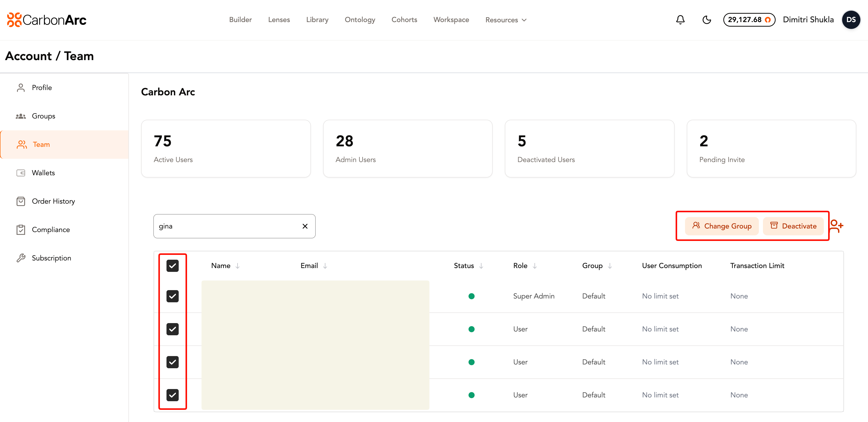
Task: Clear the gina search text
Action: click(305, 226)
